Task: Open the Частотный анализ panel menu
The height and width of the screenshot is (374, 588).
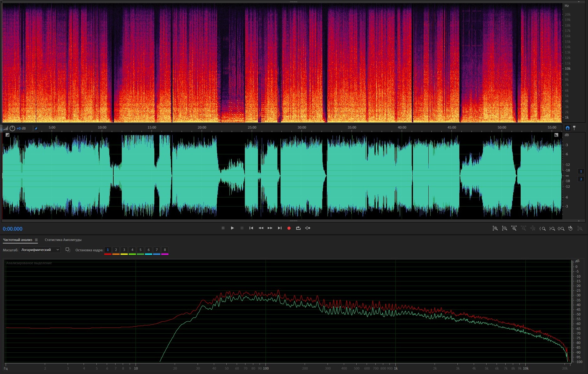Action: click(x=36, y=240)
